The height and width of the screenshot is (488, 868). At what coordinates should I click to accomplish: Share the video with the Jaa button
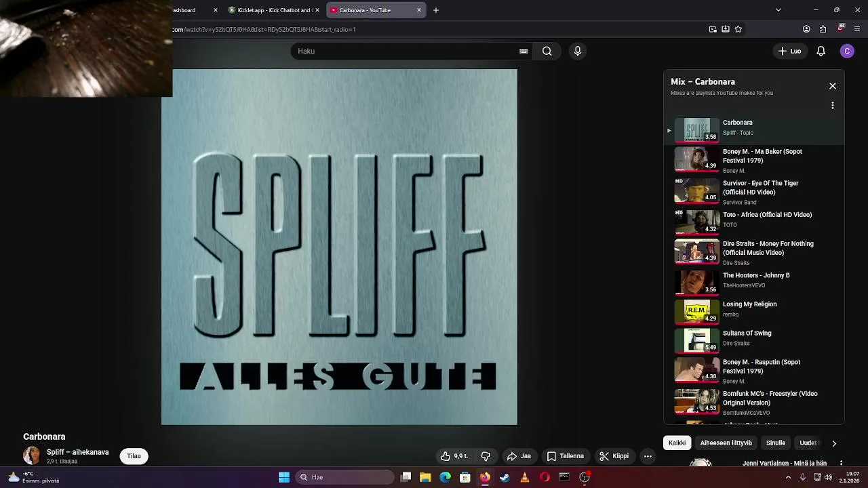519,456
